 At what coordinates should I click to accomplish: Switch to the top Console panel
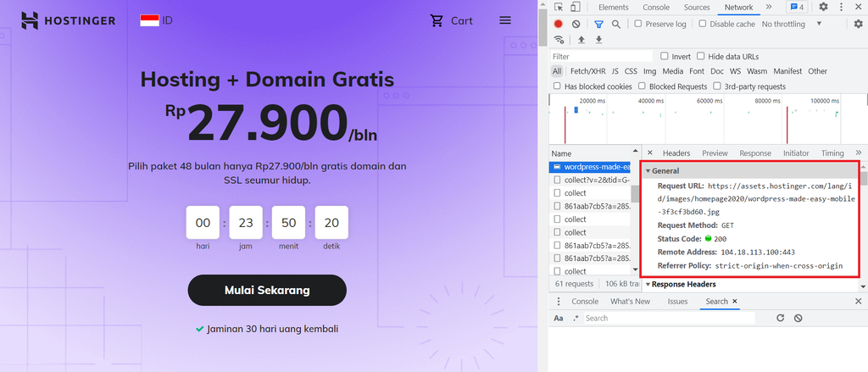click(656, 7)
